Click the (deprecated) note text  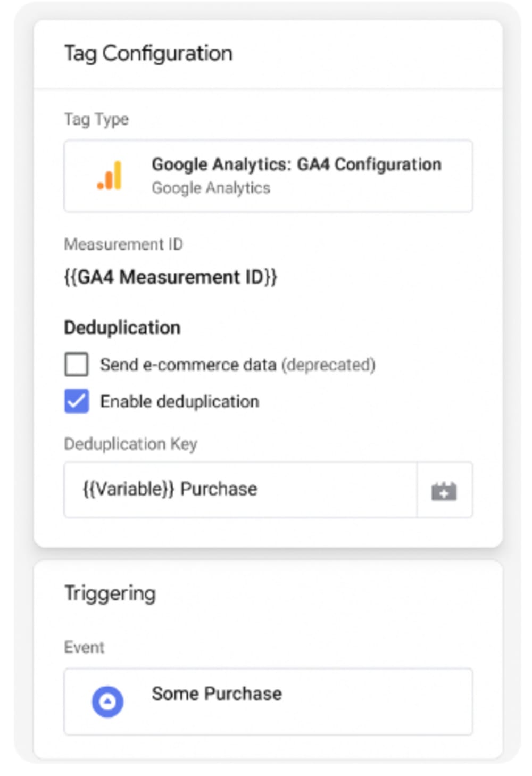coord(328,365)
